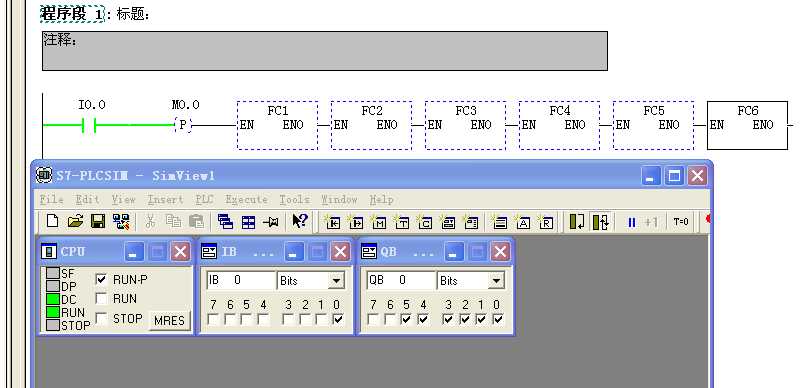Toggle IB 0 bit 1 checkbox
This screenshot has width=801, height=388.
pos(321,320)
